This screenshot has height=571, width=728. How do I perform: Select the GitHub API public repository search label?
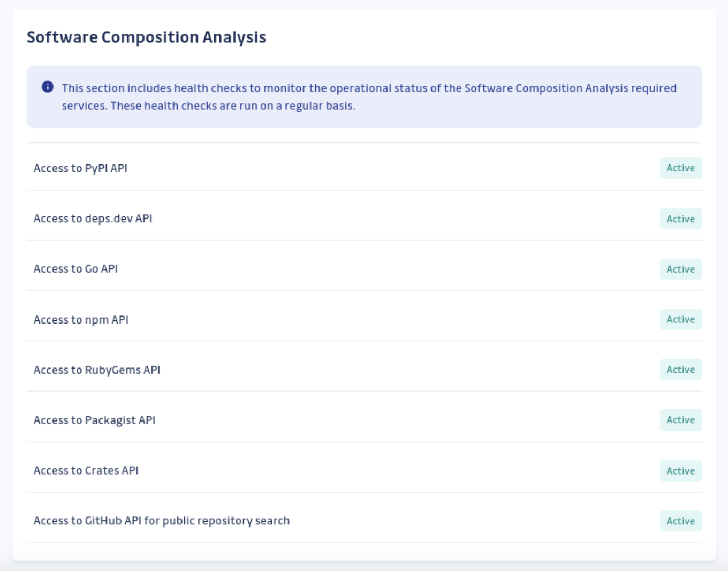coord(162,521)
